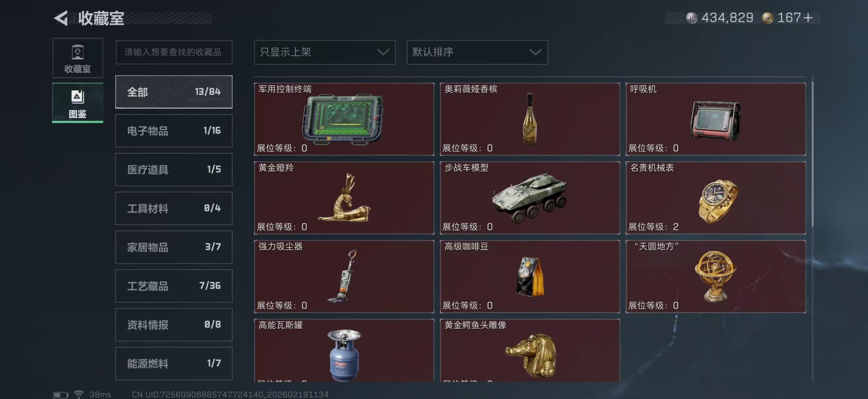Image resolution: width=868 pixels, height=399 pixels.
Task: Click the collectible search input field
Action: pos(174,52)
